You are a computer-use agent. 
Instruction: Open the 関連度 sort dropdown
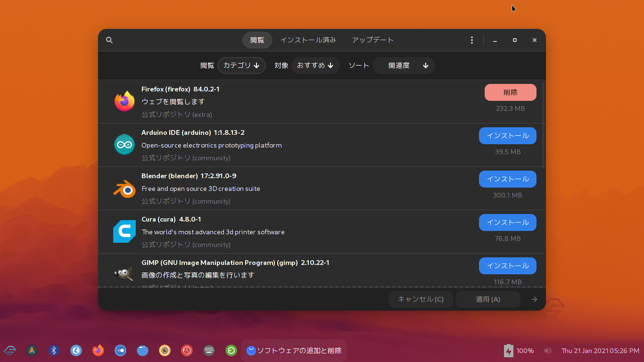tap(404, 66)
